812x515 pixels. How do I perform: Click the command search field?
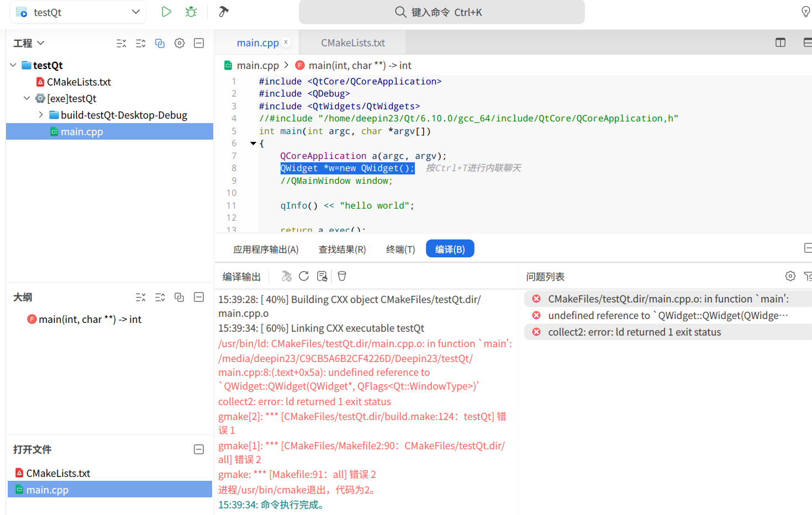point(442,12)
